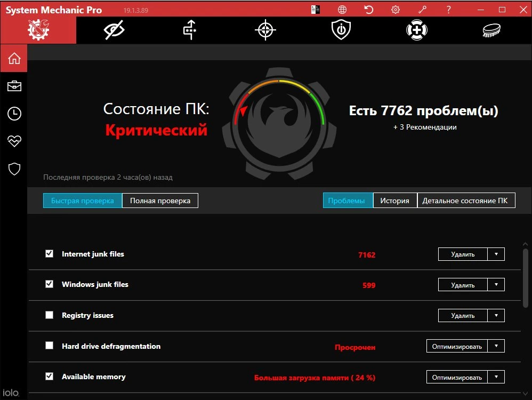Viewport: 532px width, 400px height.
Task: Expand dropdown arrow for Available memory
Action: click(x=496, y=377)
